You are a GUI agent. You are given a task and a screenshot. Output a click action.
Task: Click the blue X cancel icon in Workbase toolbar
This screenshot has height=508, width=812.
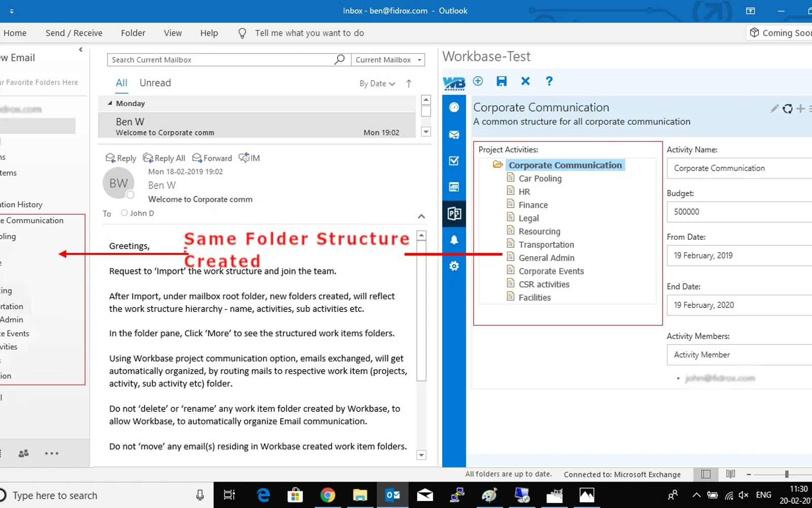coord(525,81)
